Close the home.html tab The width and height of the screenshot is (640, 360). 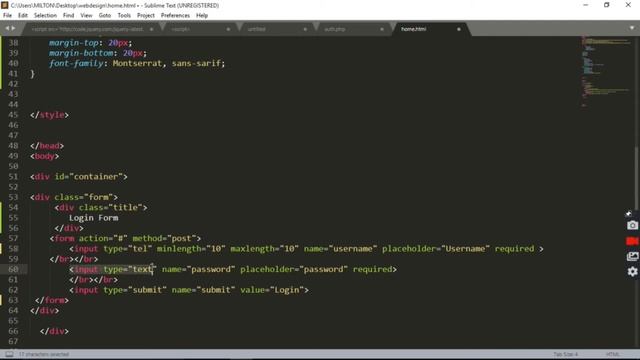[x=459, y=29]
